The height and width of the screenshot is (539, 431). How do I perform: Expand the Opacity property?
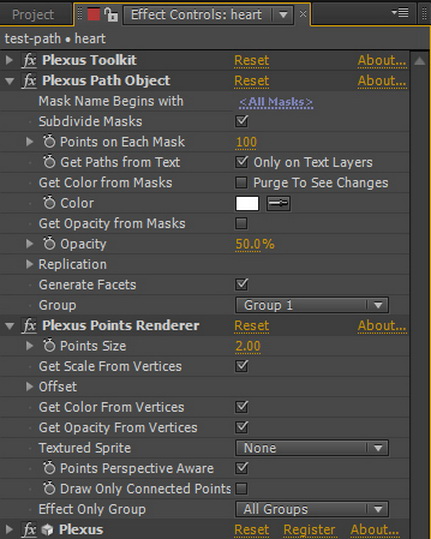[x=30, y=244]
